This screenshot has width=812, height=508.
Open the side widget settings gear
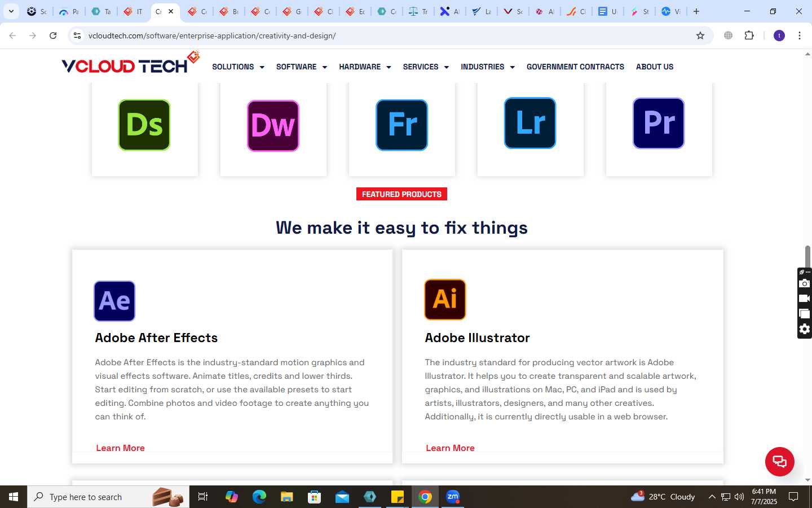(x=805, y=329)
